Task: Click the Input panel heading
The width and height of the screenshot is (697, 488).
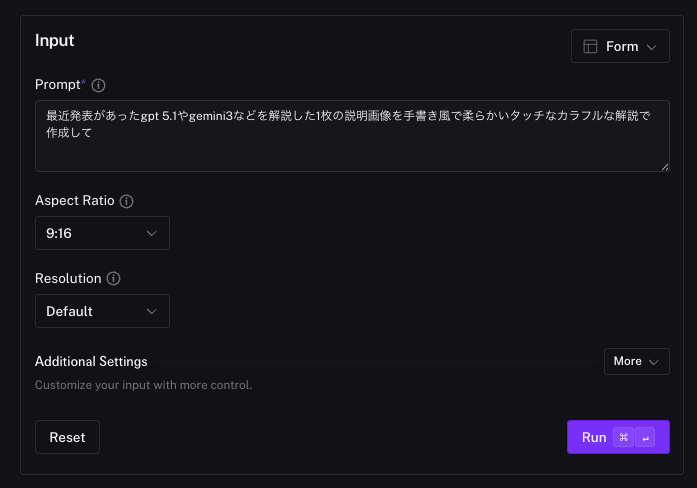Action: [55, 40]
